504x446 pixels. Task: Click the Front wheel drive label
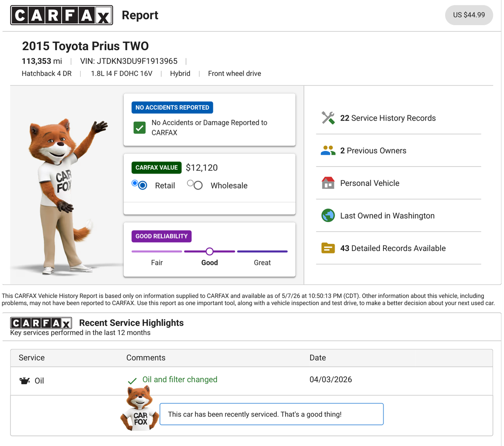[x=234, y=74]
